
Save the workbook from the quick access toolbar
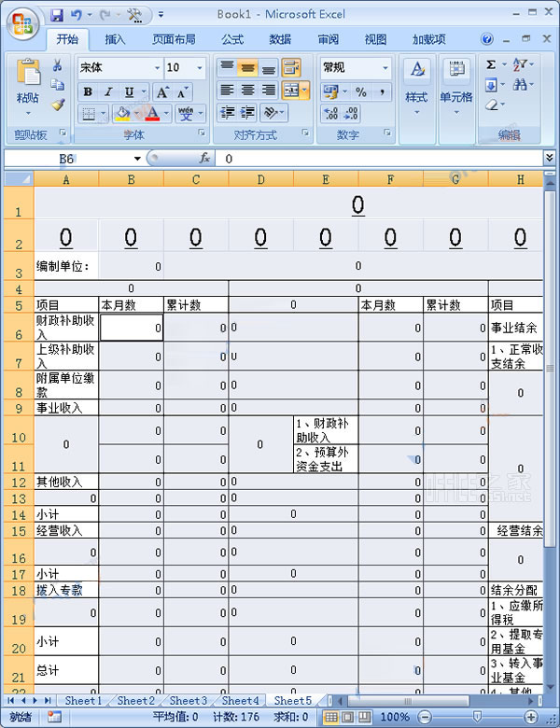click(x=57, y=15)
